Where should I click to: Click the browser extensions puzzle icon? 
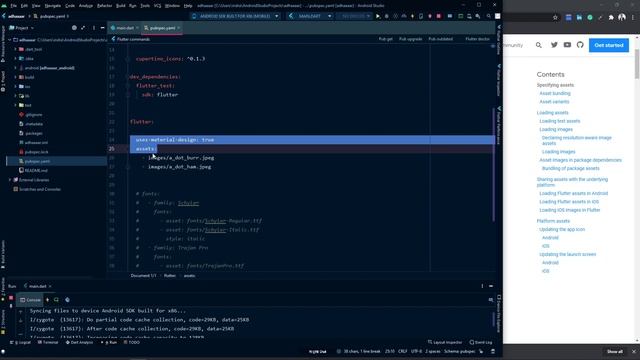[611, 18]
